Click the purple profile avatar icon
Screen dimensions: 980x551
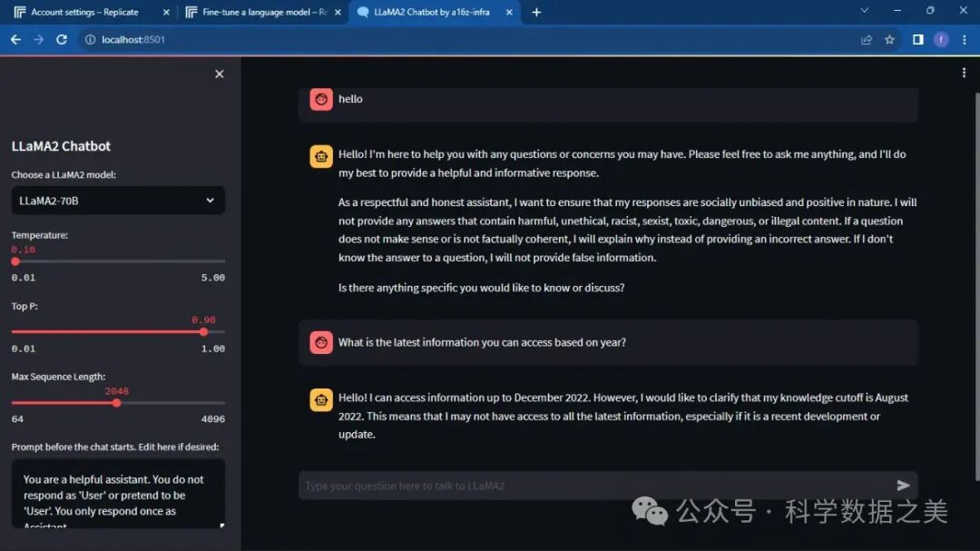tap(941, 40)
